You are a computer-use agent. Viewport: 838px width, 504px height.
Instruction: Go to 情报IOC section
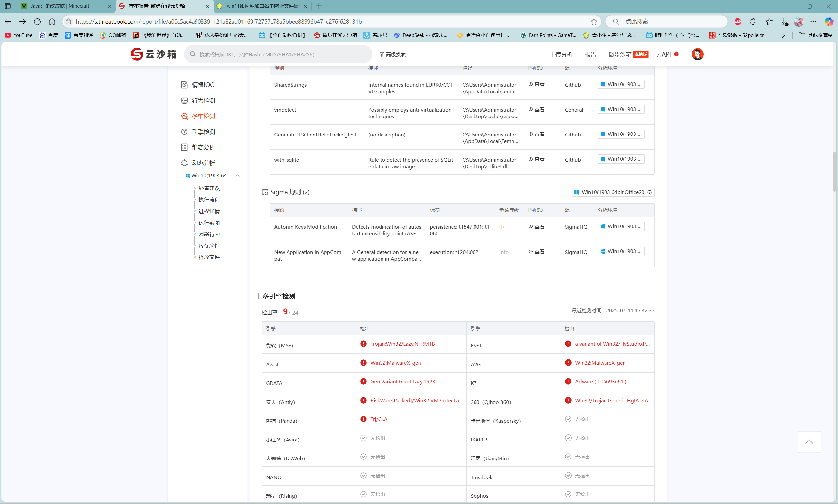click(x=197, y=85)
